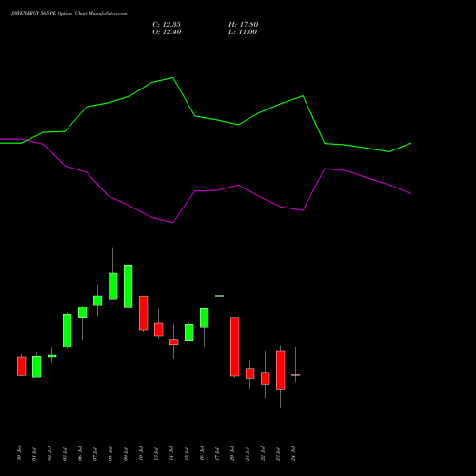Click the 24 Jul date axis label
Image resolution: width=476 pixels, height=476 pixels.
[x=293, y=453]
